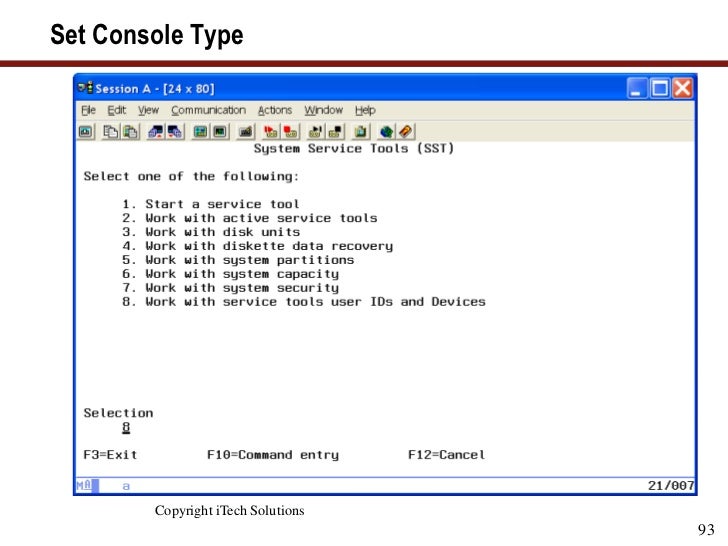
Task: Click option 1 Start a service tool
Action: 211,204
